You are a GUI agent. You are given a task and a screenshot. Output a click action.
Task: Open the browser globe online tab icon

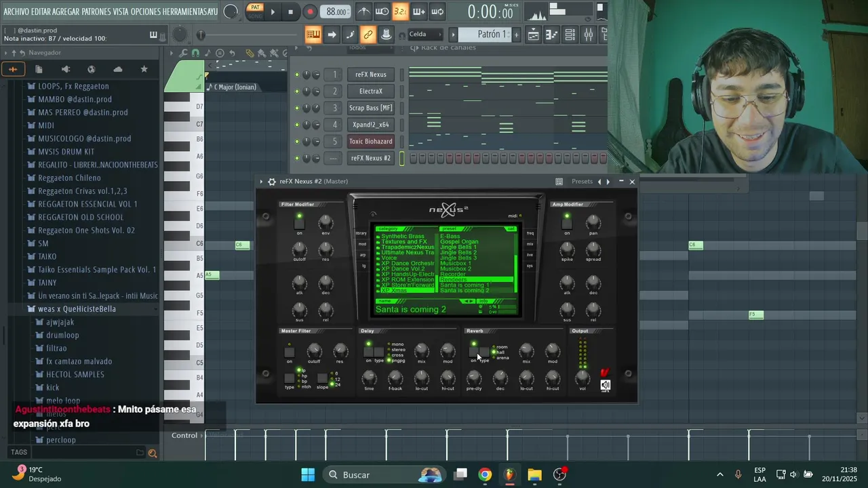coord(92,69)
